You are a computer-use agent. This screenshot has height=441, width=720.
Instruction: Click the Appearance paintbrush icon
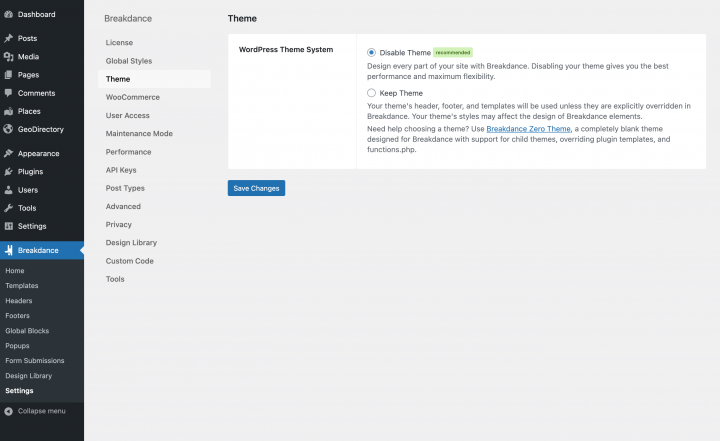coord(9,154)
